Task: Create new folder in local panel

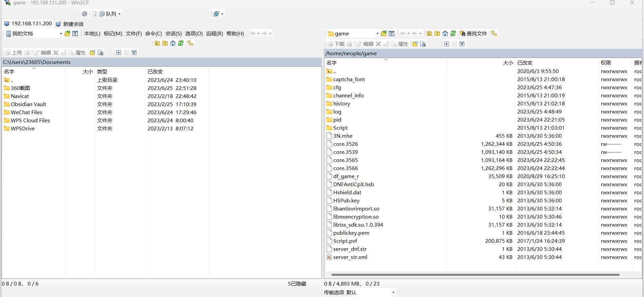Action: [92, 53]
